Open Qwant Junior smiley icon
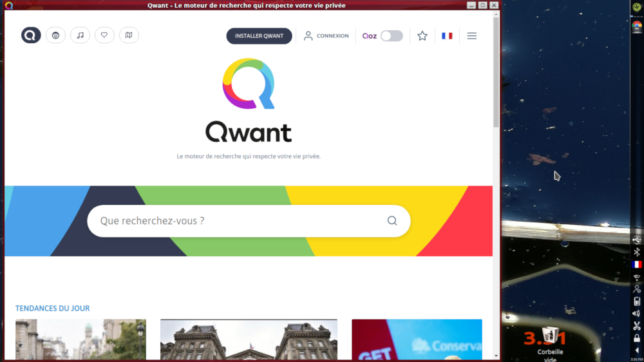Viewport: 644px width, 362px height. coord(55,35)
